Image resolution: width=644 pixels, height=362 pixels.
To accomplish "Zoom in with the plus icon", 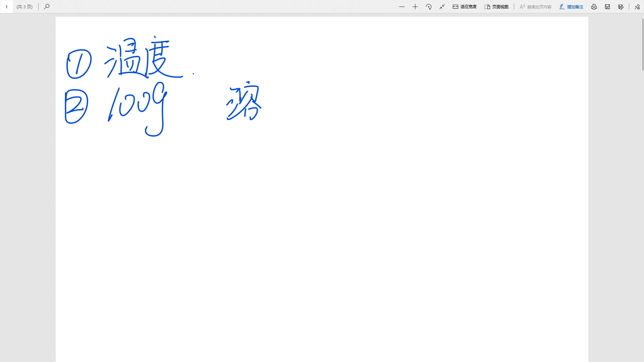I will tap(415, 7).
